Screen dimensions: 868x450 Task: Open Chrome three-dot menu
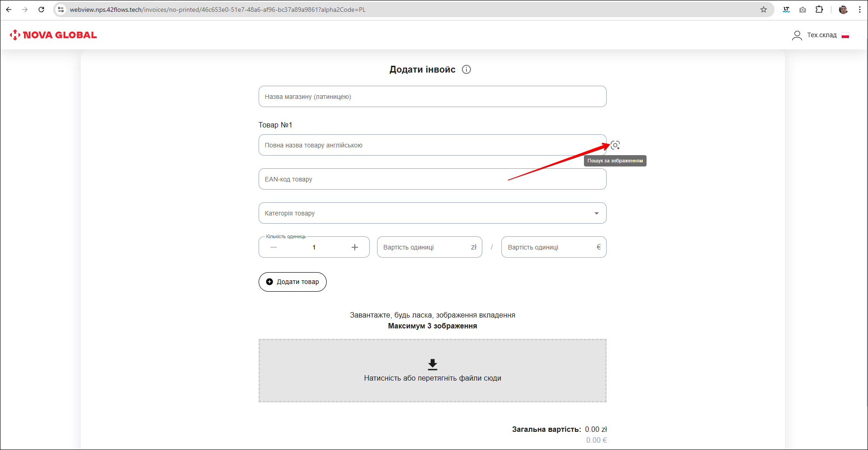click(x=859, y=10)
